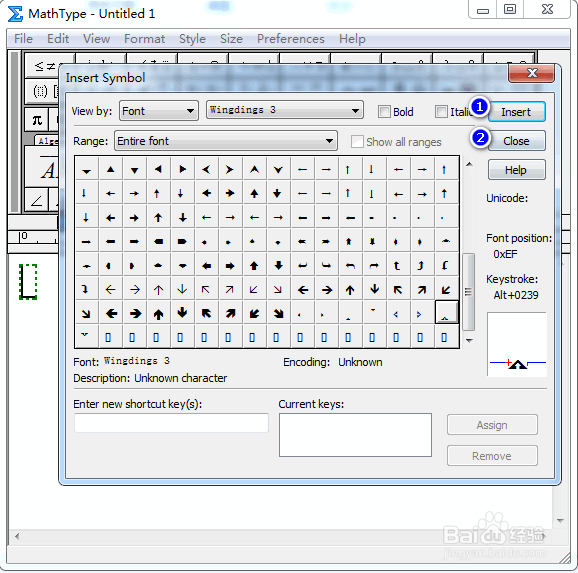The width and height of the screenshot is (578, 573).
Task: Select the right-pointing pentagon block arrow
Action: point(182,242)
